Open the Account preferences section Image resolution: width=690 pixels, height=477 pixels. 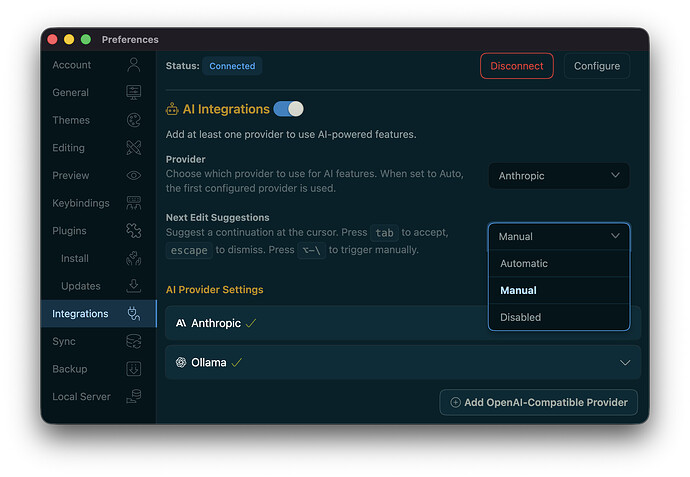point(98,65)
